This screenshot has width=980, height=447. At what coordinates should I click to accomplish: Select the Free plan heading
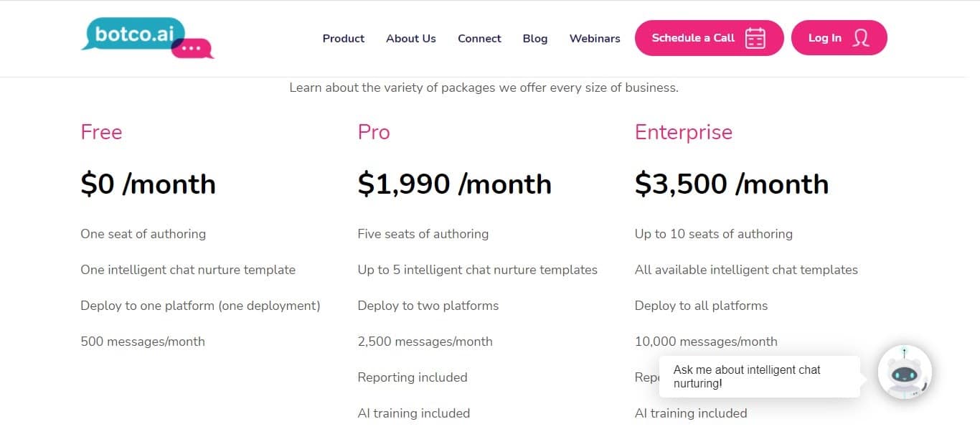tap(101, 132)
